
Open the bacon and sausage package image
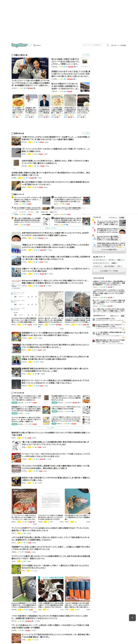[x=24, y=501]
